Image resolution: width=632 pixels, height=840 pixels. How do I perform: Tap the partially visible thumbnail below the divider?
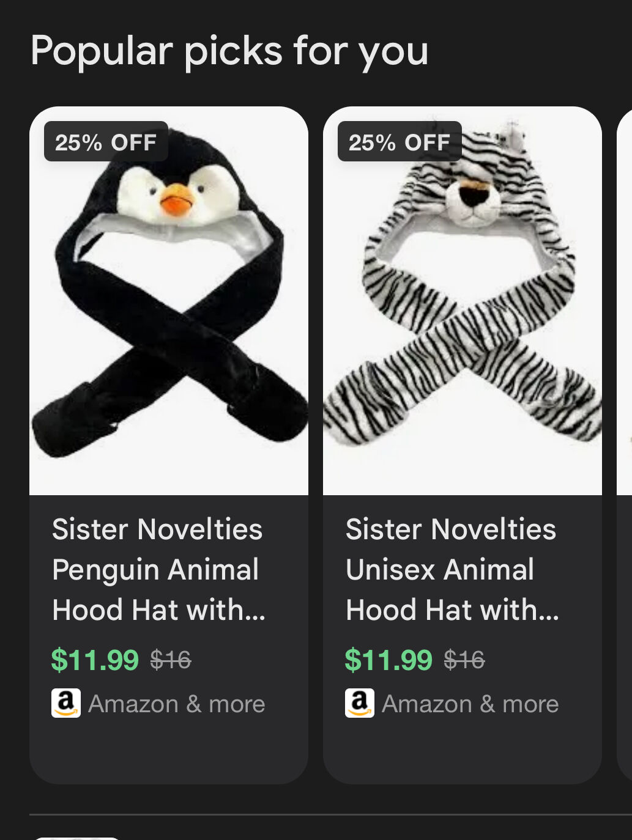(76, 838)
